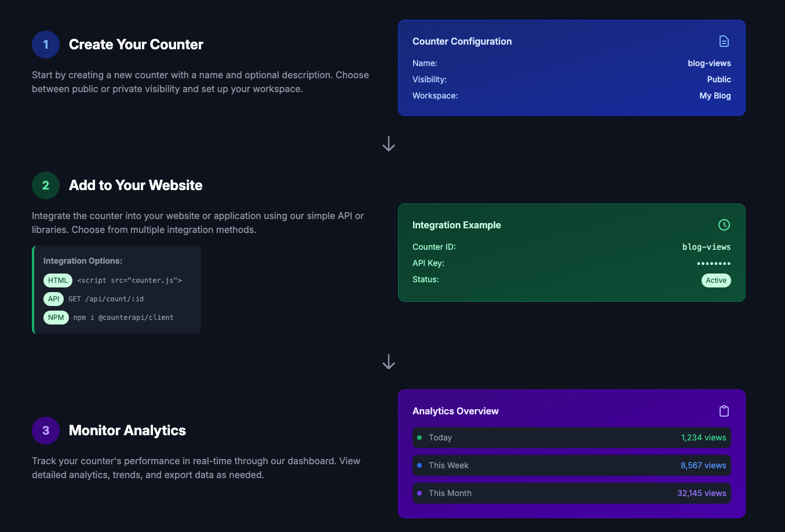
Task: Open the This Month views row
Action: click(571, 493)
